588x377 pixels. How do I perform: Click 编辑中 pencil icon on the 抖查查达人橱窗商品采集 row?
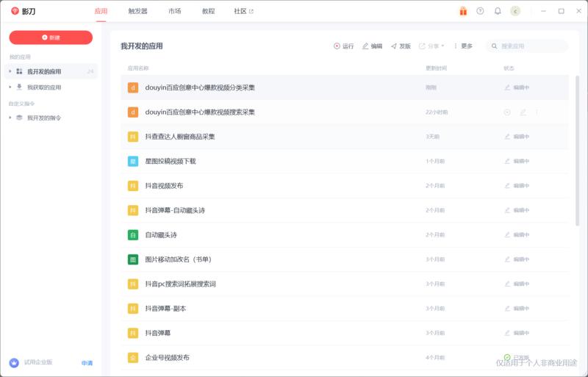point(507,137)
